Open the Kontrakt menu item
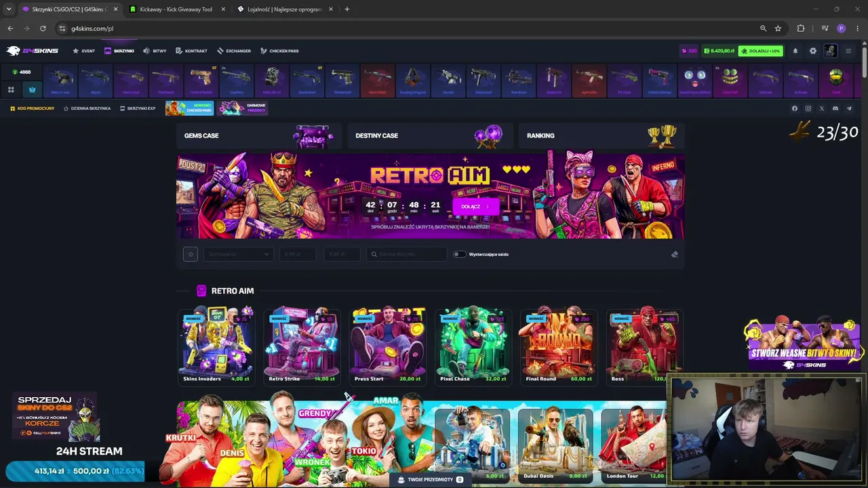 191,51
